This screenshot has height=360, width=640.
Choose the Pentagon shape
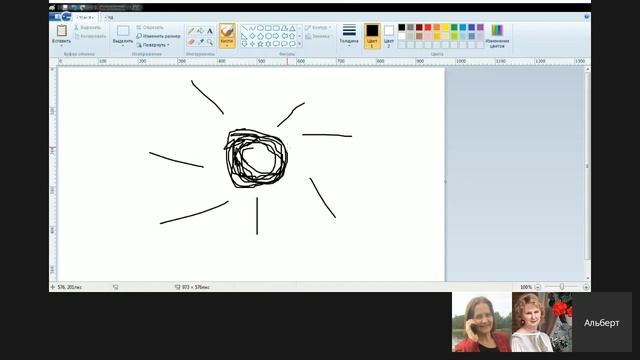pos(260,36)
